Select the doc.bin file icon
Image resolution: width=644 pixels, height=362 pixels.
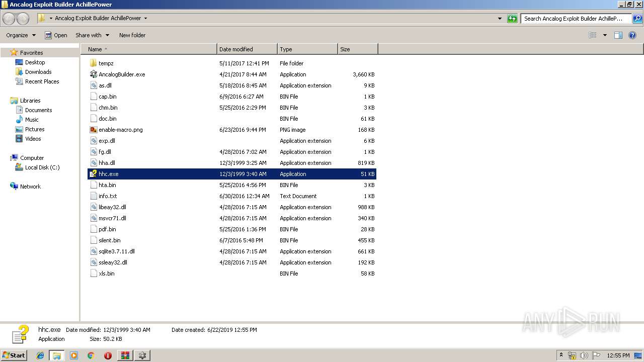click(x=93, y=119)
